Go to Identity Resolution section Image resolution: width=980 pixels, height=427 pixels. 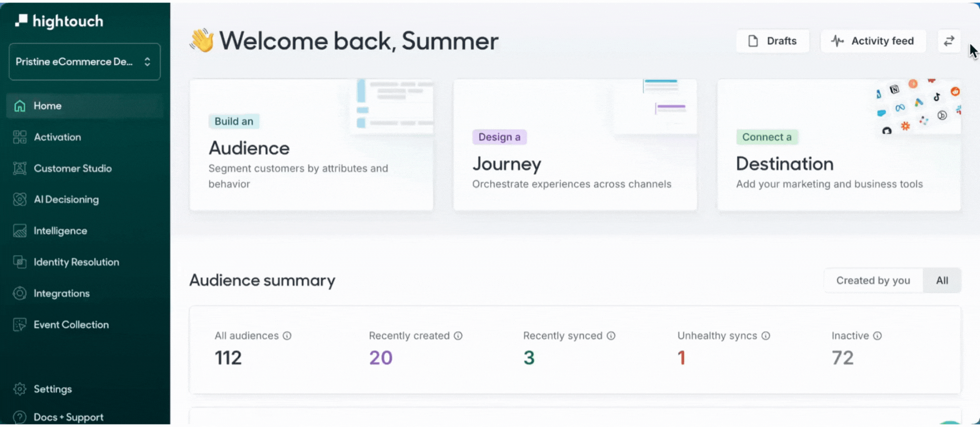click(x=76, y=262)
